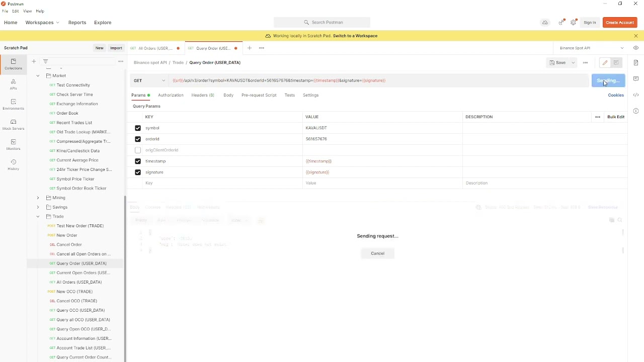Open the code snippet icon in right sidebar

pyautogui.click(x=636, y=95)
